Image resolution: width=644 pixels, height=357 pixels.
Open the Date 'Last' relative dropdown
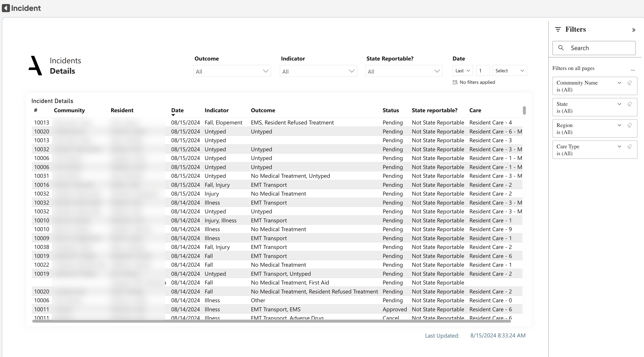click(x=462, y=71)
